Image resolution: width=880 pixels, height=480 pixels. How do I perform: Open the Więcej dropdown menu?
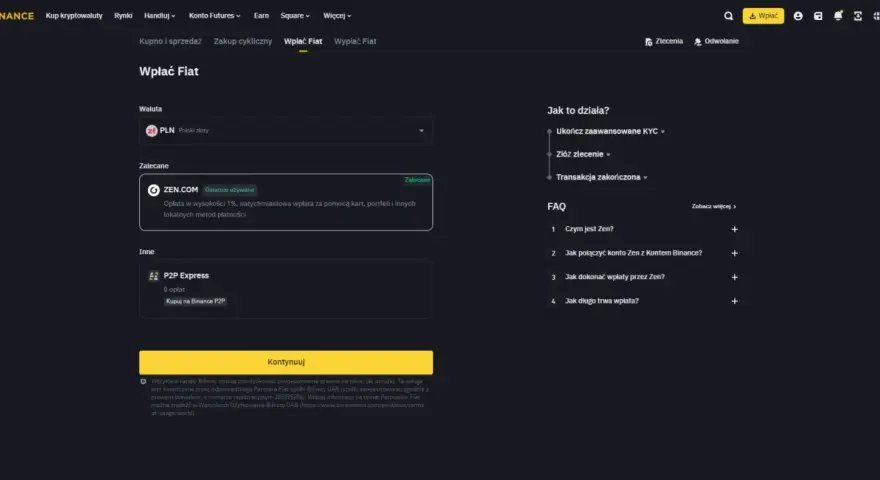point(337,16)
